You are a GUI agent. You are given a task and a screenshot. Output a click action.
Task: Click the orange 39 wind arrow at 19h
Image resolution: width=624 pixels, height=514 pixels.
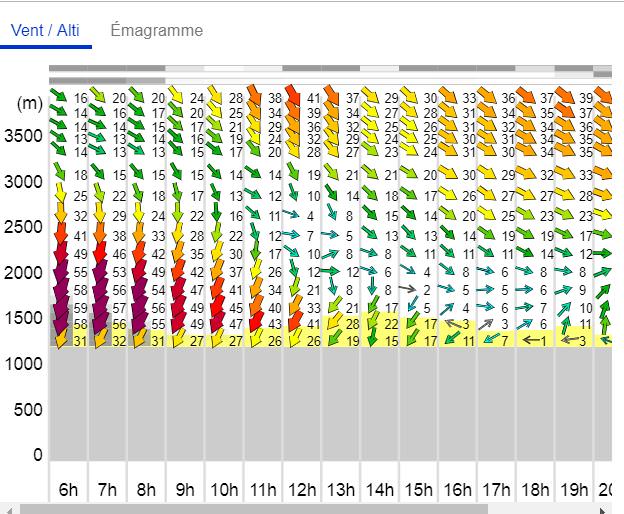point(565,97)
